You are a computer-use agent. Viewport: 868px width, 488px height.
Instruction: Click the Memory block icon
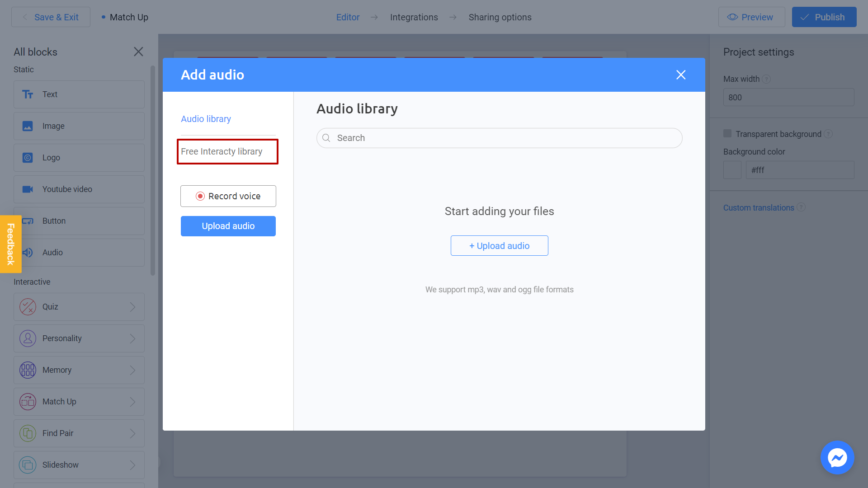[28, 370]
